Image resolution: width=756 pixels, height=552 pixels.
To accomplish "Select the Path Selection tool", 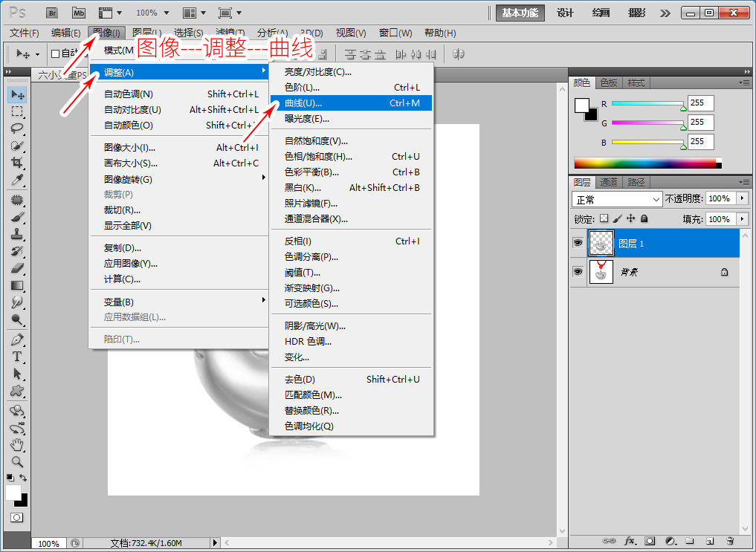I will tap(17, 374).
